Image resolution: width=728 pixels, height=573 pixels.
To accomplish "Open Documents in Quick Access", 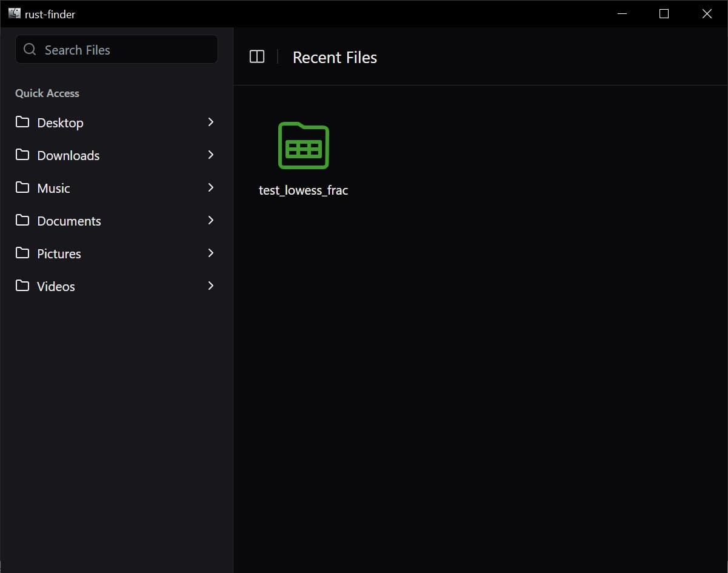I will 116,221.
